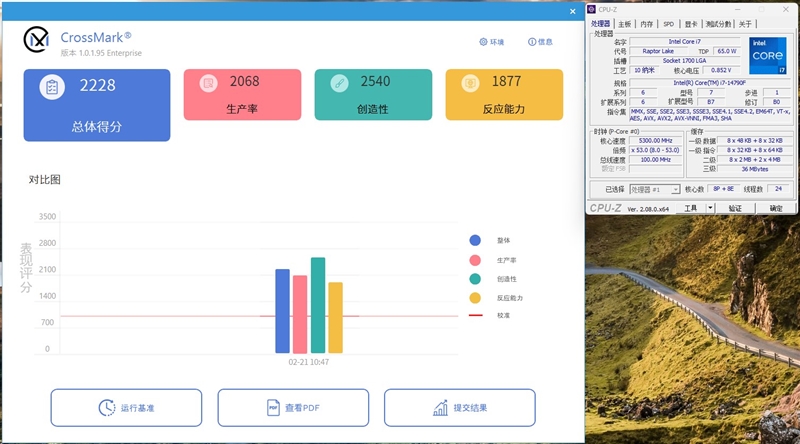Click the icon in the 反应能力 card
800x444 pixels.
coord(470,83)
